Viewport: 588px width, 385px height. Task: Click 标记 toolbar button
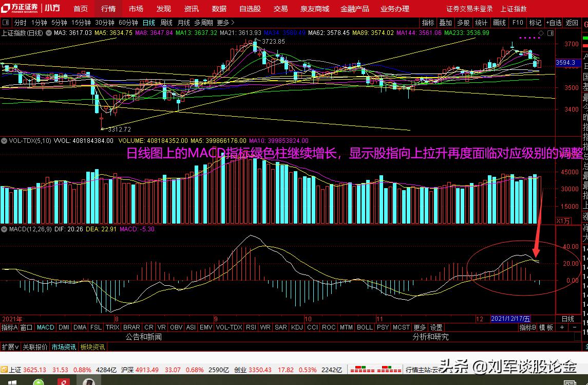click(x=535, y=23)
